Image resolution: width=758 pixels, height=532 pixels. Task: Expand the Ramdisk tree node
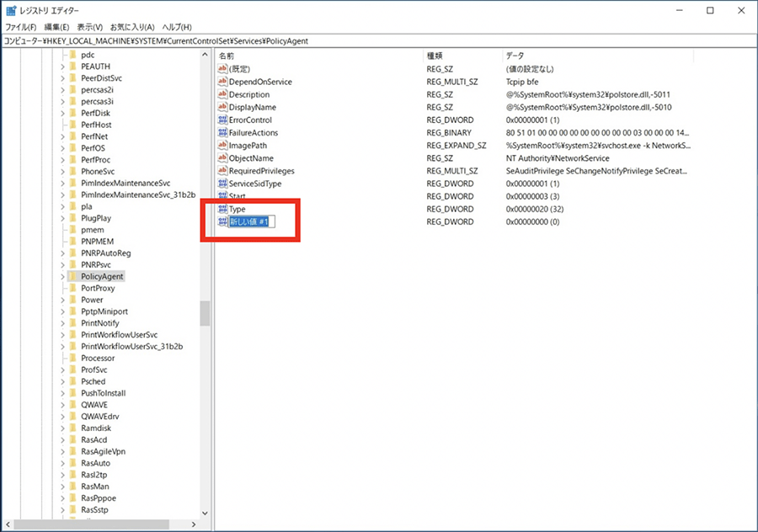[x=62, y=428]
